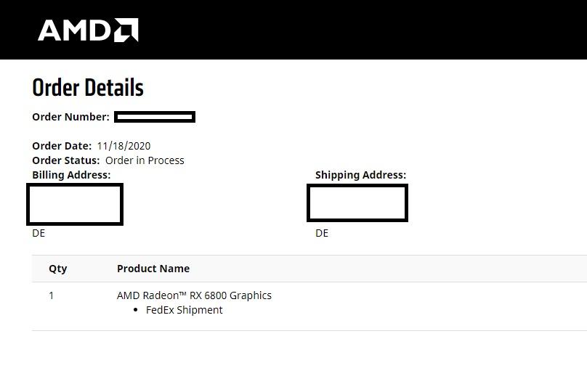
Task: Click DE country code under billing address
Action: [x=39, y=233]
